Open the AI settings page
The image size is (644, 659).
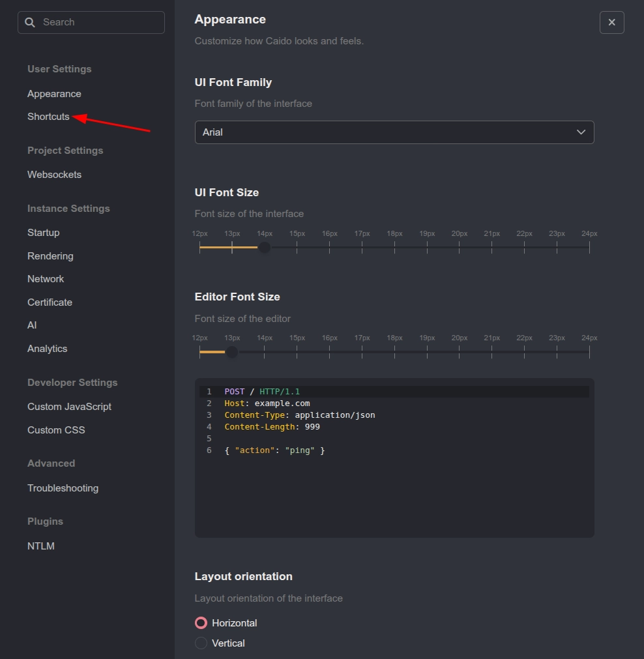click(x=32, y=325)
